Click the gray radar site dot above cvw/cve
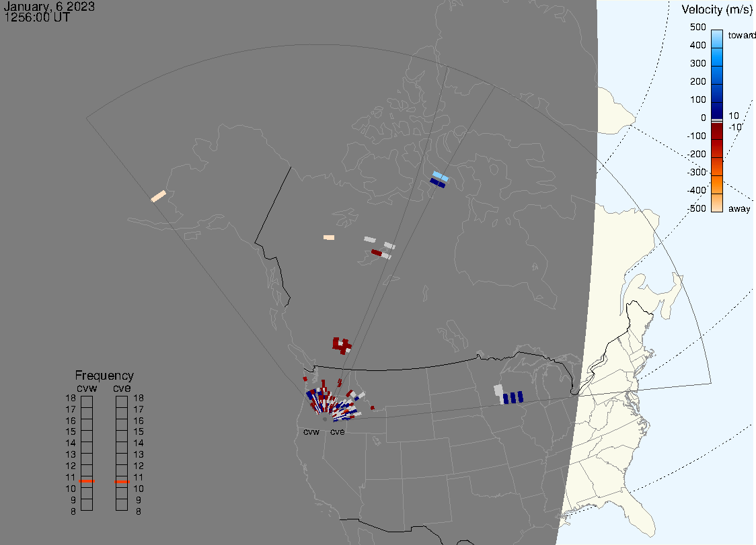Image resolution: width=756 pixels, height=545 pixels. (x=324, y=419)
